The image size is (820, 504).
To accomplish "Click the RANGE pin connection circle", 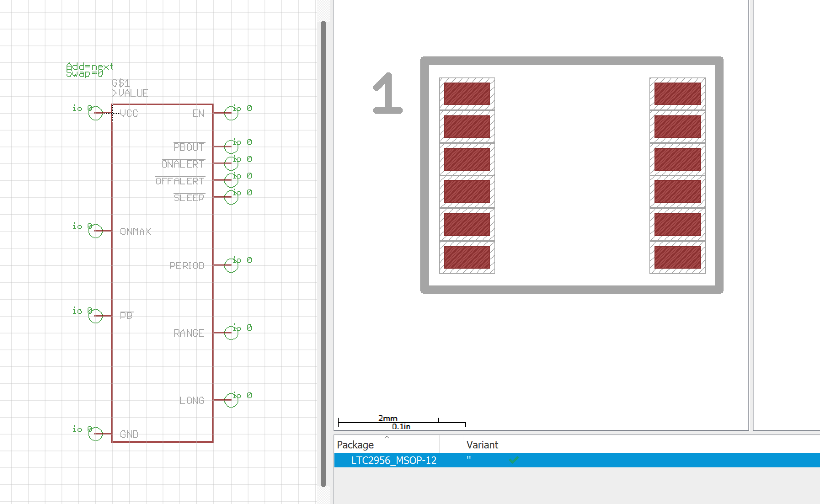I will (231, 333).
